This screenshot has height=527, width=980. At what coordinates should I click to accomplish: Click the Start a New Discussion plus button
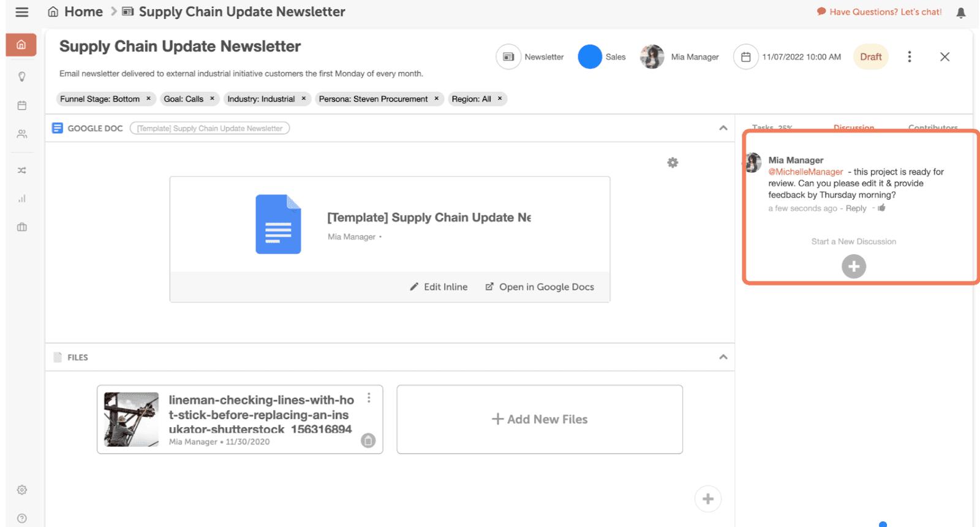[x=854, y=267]
